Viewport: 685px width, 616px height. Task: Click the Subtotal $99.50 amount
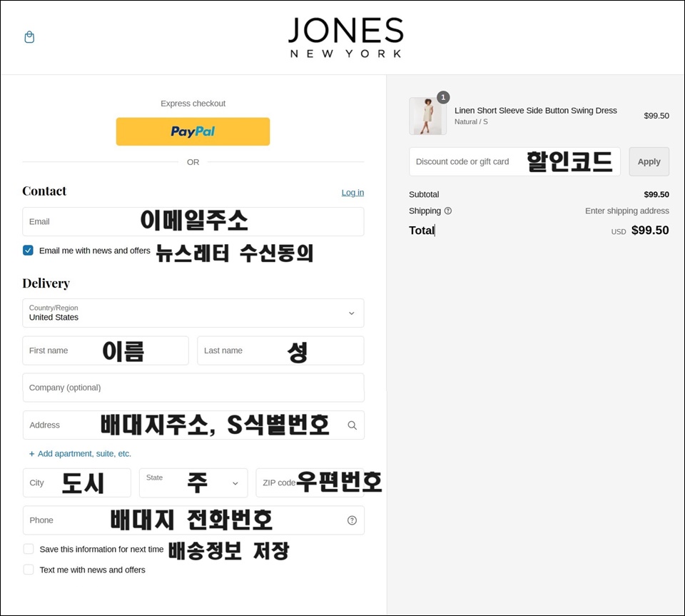pos(656,194)
